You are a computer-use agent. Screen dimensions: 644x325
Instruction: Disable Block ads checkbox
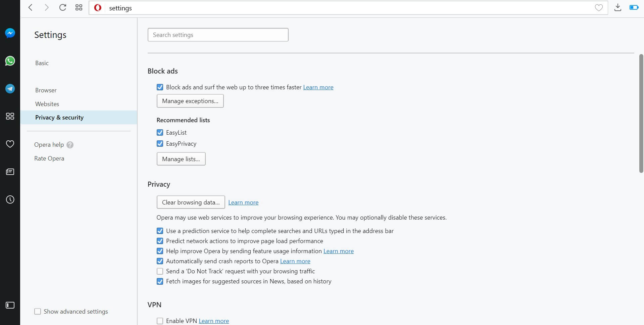click(160, 87)
